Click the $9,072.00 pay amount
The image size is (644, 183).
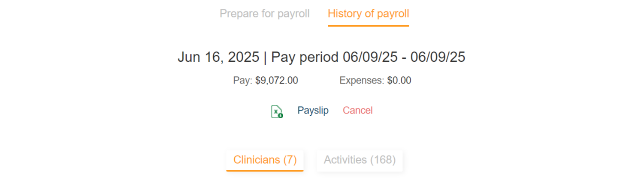[x=276, y=81]
